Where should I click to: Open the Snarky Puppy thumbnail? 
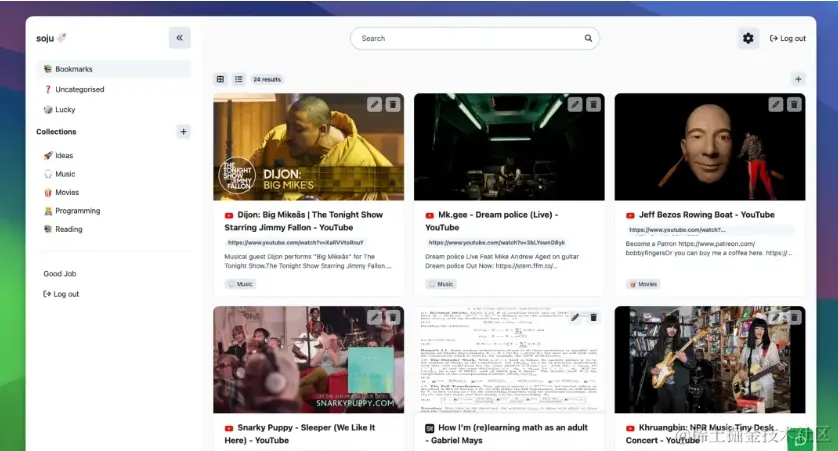pyautogui.click(x=308, y=360)
